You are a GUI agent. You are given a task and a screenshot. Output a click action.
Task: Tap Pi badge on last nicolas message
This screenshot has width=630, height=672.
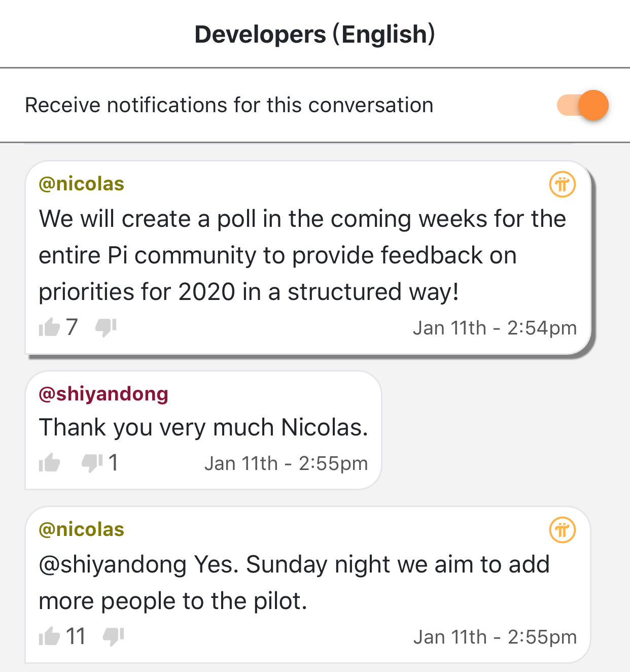click(563, 530)
